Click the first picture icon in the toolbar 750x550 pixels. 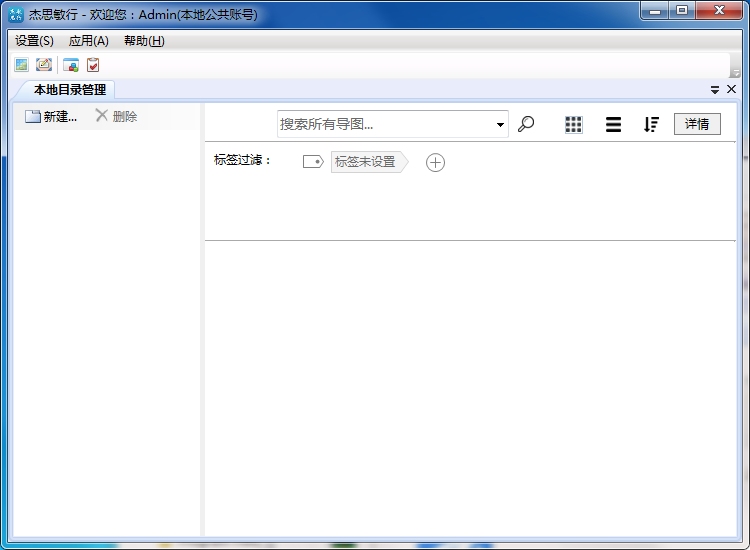(x=21, y=65)
